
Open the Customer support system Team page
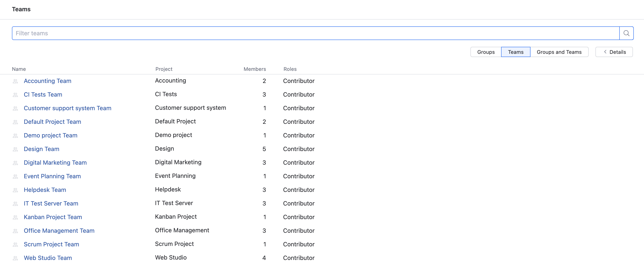click(68, 108)
